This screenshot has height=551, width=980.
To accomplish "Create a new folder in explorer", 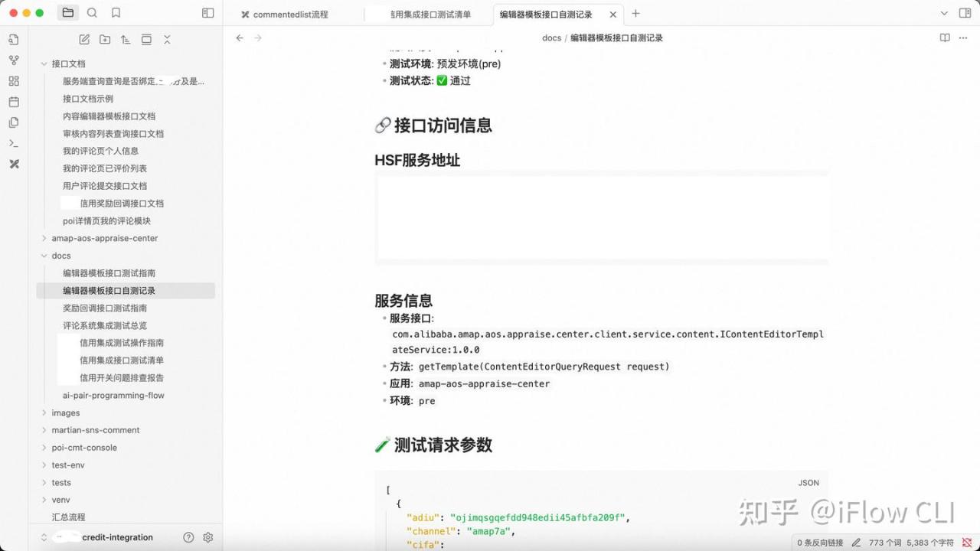I will (x=105, y=40).
